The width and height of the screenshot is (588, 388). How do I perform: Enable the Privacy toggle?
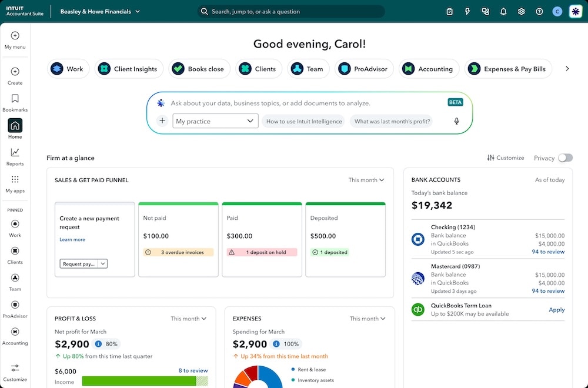(x=566, y=158)
